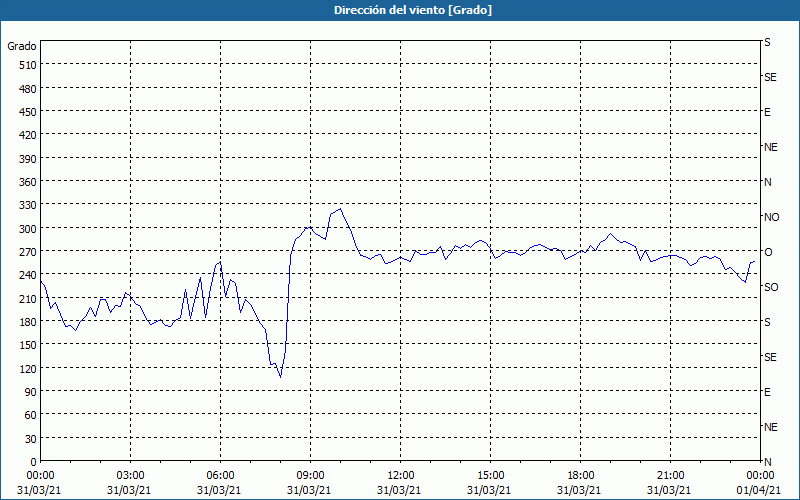The height and width of the screenshot is (500, 800).
Task: Select the 'SE' compass label beside the 120 gridline
Action: pos(770,357)
